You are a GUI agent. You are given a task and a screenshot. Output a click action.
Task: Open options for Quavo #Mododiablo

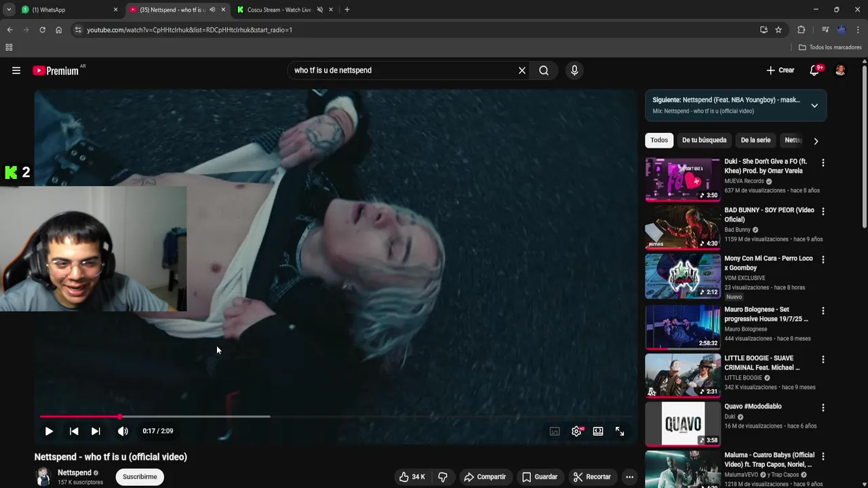823,408
